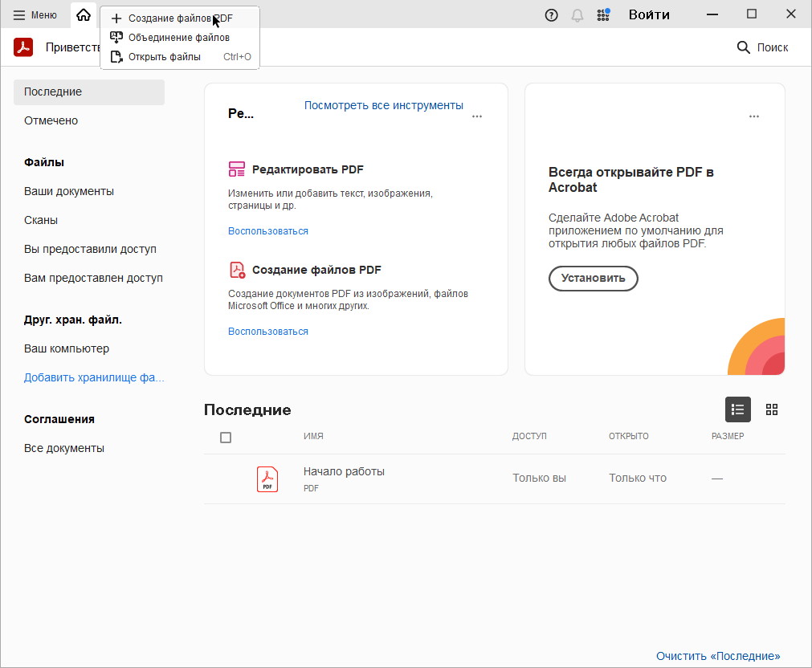Click the РАЗМЕР column header
Image resolution: width=812 pixels, height=668 pixels.
728,437
